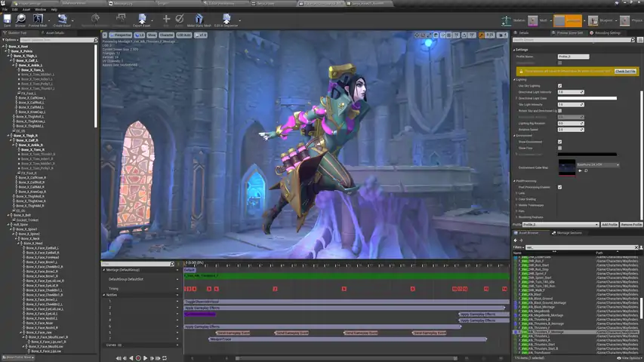This screenshot has width=644, height=362.
Task: Click the Make Static Mesh icon
Action: pos(199,18)
